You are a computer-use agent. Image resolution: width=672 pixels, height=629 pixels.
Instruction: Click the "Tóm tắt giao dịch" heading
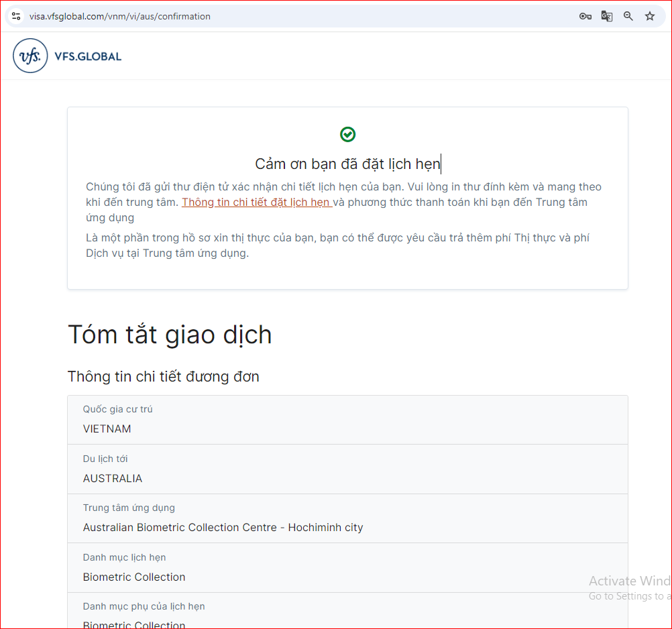coord(170,334)
